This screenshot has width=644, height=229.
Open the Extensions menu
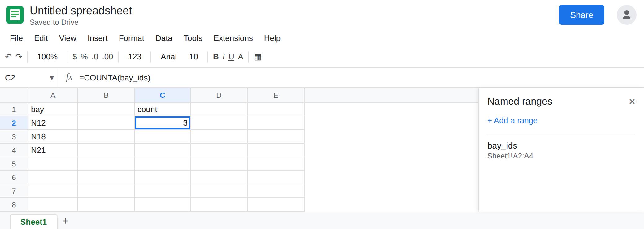233,38
